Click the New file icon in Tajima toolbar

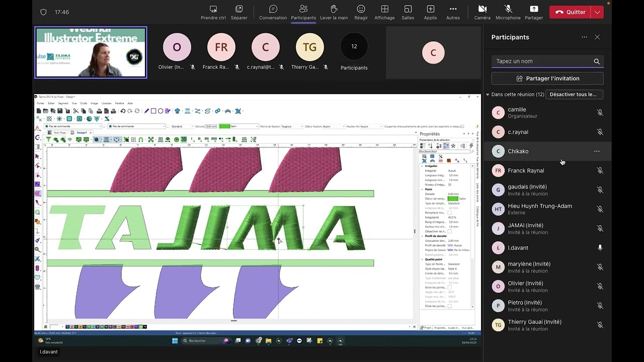click(39, 111)
